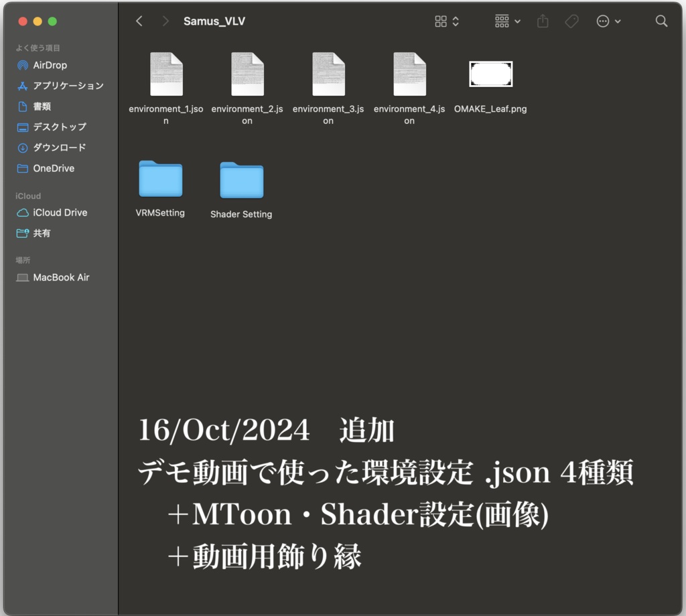Image resolution: width=686 pixels, height=616 pixels.
Task: Close the Finder window with red button
Action: 23,21
